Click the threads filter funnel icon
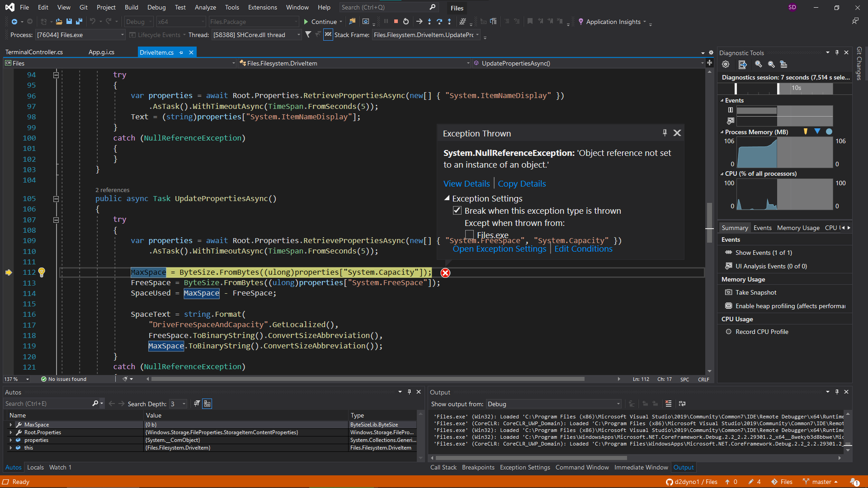Viewport: 868px width, 488px height. coord(308,34)
